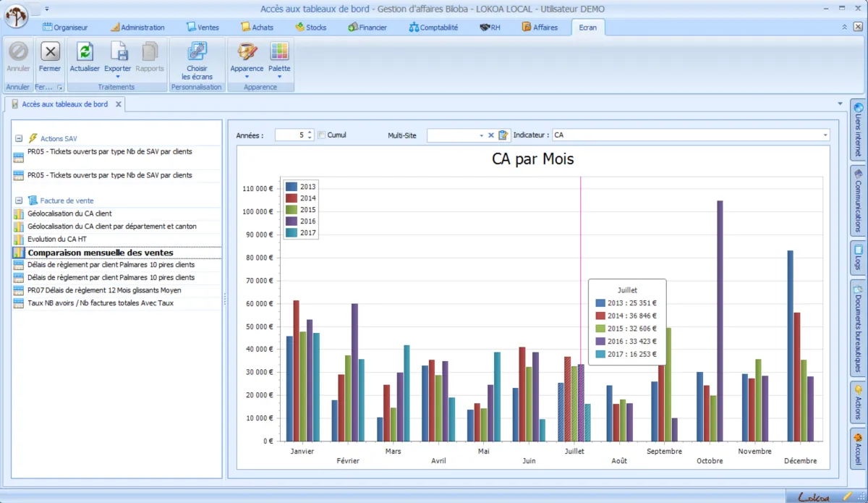The image size is (868, 503).
Task: Open Choisir les écrans
Action: pos(197,60)
